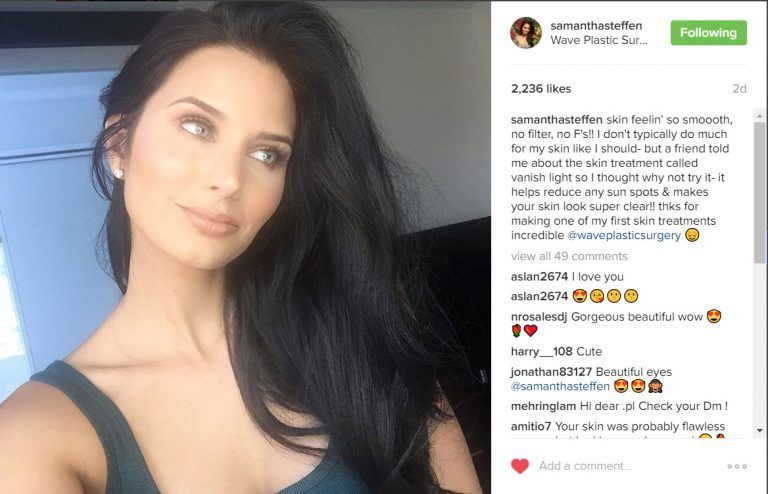Open the three-dot more options menu

tap(737, 466)
